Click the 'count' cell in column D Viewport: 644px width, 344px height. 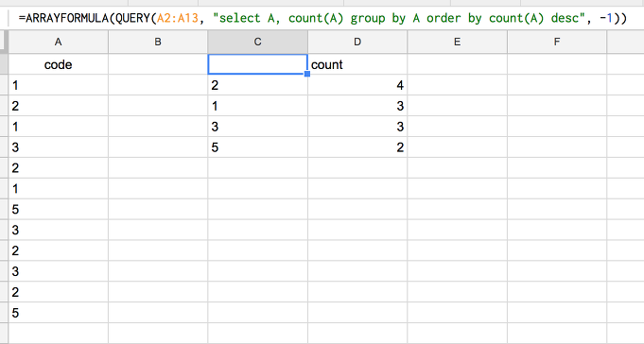tap(357, 64)
